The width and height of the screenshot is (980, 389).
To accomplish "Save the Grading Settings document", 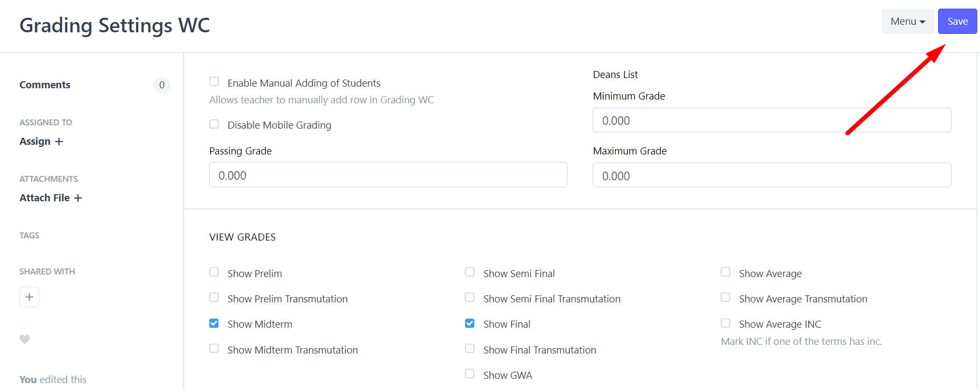I will (x=957, y=22).
